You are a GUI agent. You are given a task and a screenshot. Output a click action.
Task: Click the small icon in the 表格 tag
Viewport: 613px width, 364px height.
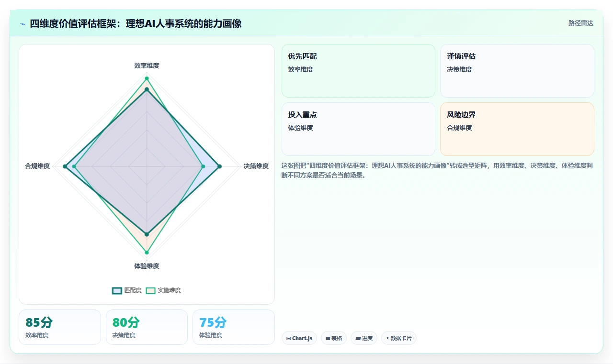(328, 338)
